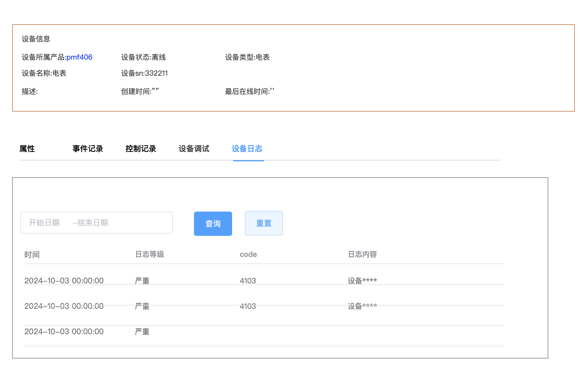Click the 结束日期 end date field
The image size is (588, 385).
click(93, 223)
